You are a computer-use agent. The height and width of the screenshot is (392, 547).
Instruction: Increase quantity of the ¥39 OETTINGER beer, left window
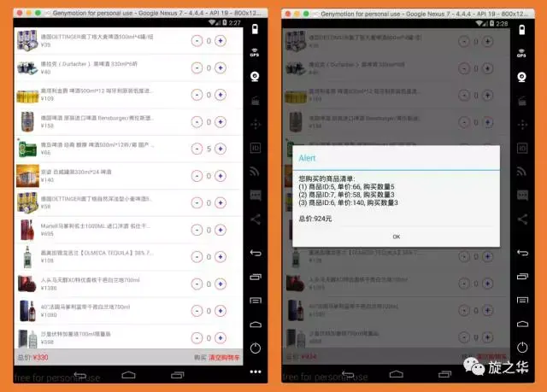click(221, 41)
